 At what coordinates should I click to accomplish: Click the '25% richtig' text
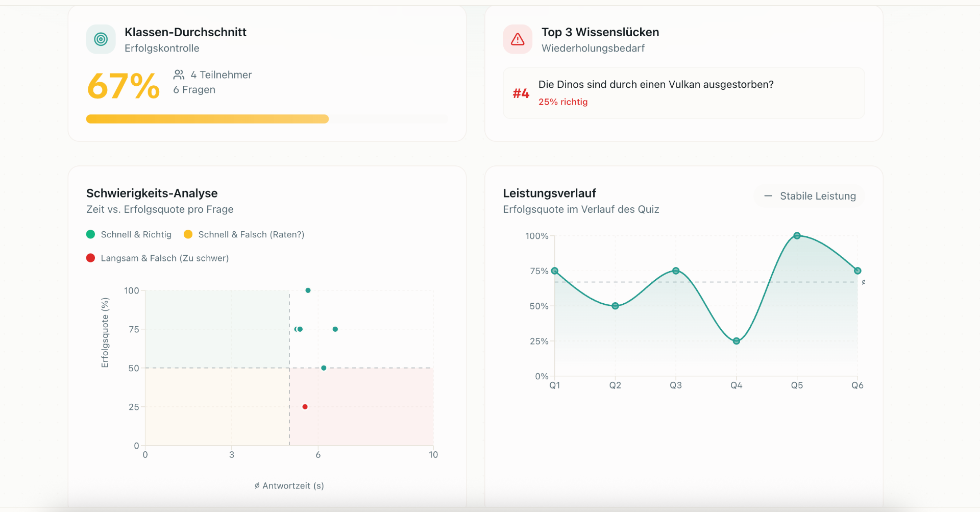[x=563, y=102]
